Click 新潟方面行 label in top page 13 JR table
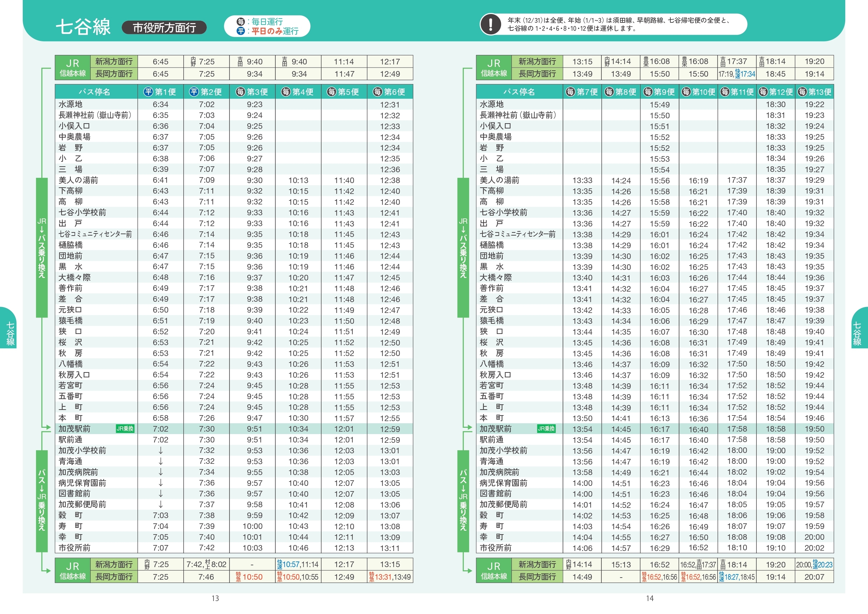The width and height of the screenshot is (868, 614). coord(114,61)
